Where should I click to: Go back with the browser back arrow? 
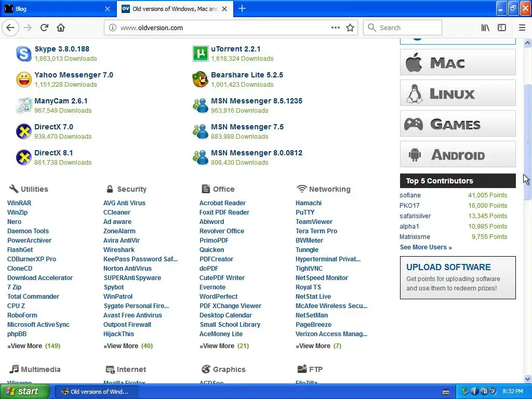[x=10, y=28]
